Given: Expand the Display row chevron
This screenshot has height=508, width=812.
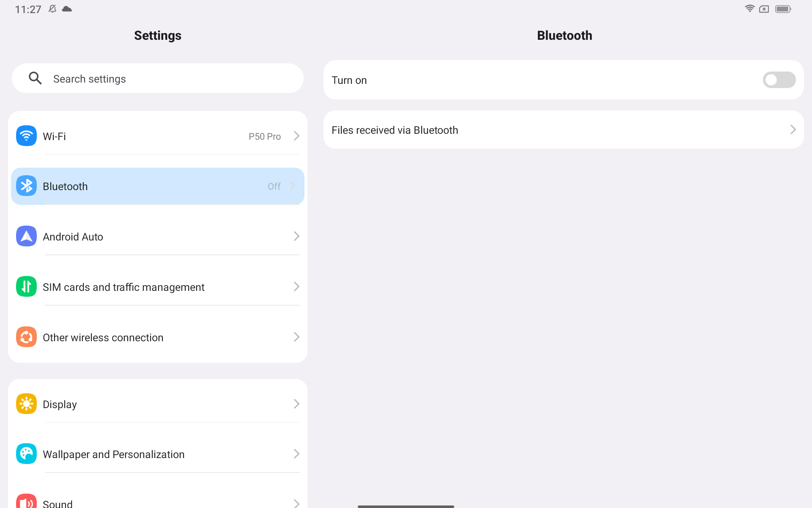Looking at the screenshot, I should [296, 404].
